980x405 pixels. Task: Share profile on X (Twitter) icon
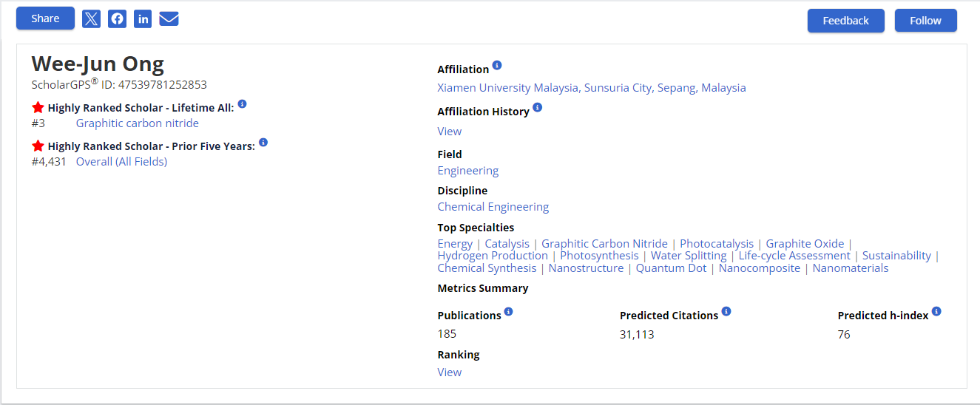pyautogui.click(x=91, y=19)
